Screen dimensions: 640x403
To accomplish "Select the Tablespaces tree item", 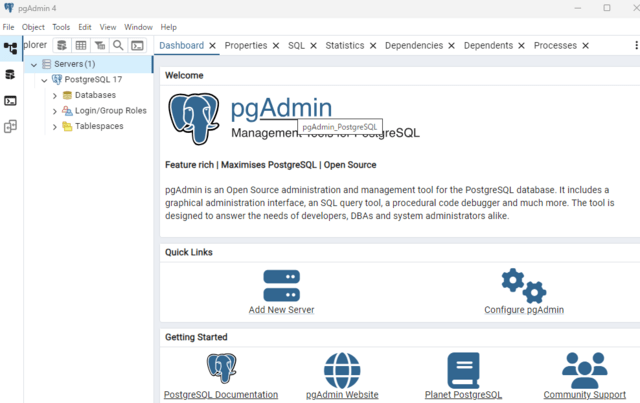I will [x=98, y=126].
